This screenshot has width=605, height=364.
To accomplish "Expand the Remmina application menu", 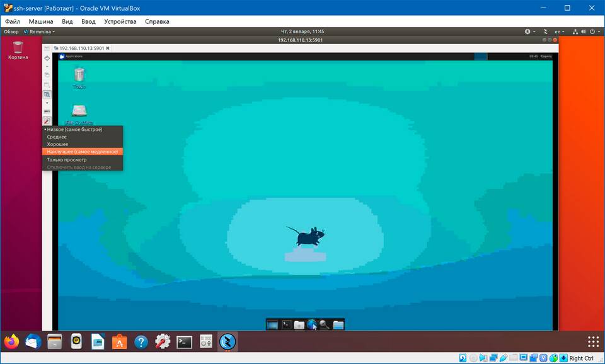I will [39, 31].
